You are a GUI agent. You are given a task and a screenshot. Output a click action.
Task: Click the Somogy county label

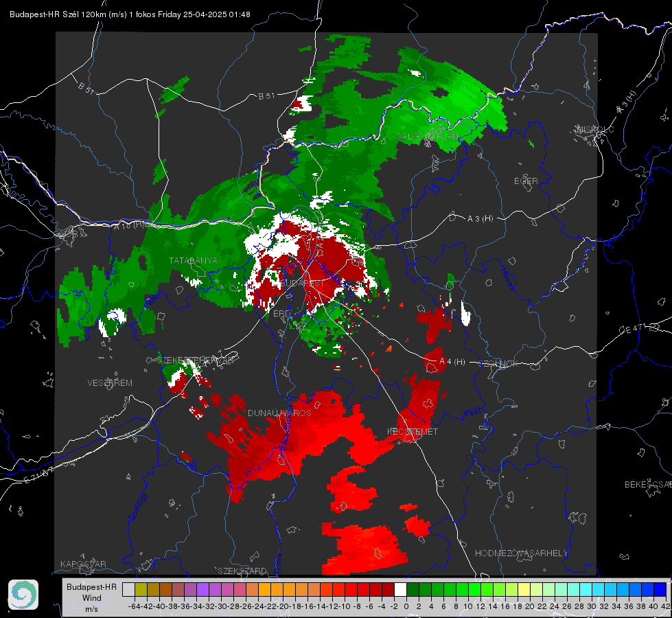coord(137,507)
